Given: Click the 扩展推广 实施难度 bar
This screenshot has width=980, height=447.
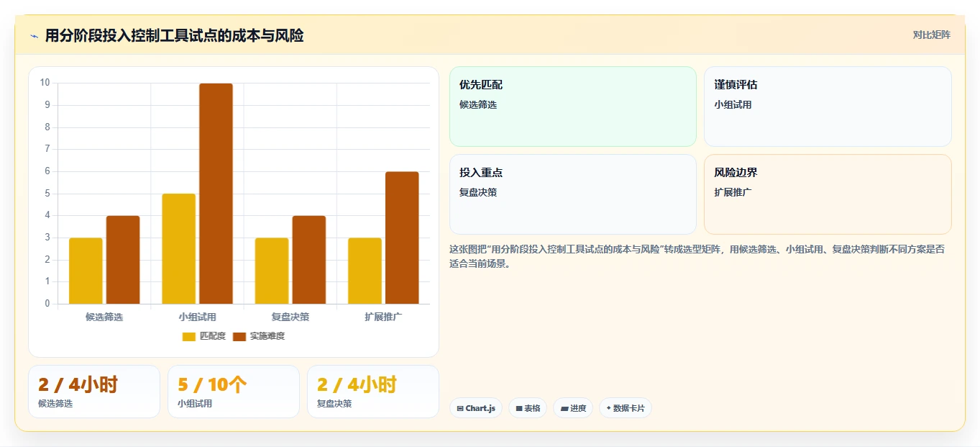Looking at the screenshot, I should [402, 238].
